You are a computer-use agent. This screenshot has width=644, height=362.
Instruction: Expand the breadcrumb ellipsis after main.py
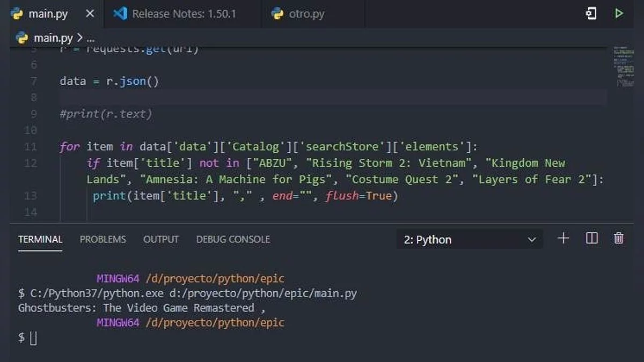pyautogui.click(x=90, y=38)
